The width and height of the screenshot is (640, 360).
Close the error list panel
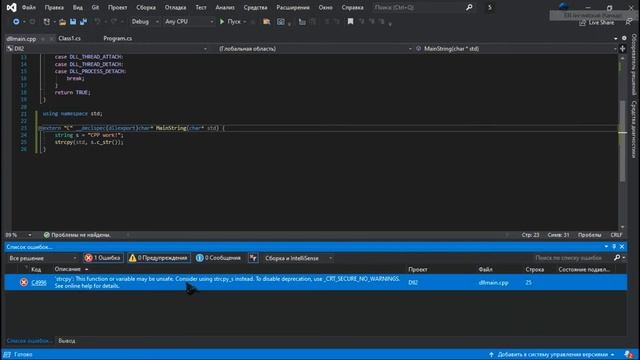click(622, 247)
